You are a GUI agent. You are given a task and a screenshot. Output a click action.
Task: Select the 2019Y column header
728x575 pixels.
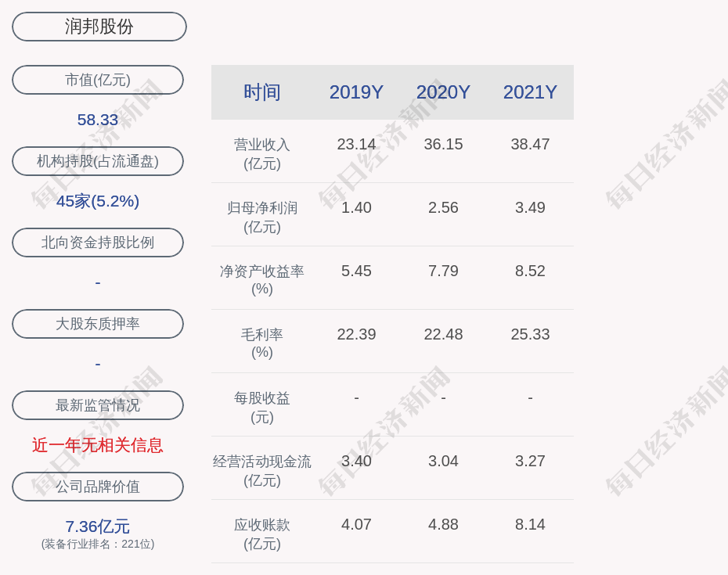(357, 92)
